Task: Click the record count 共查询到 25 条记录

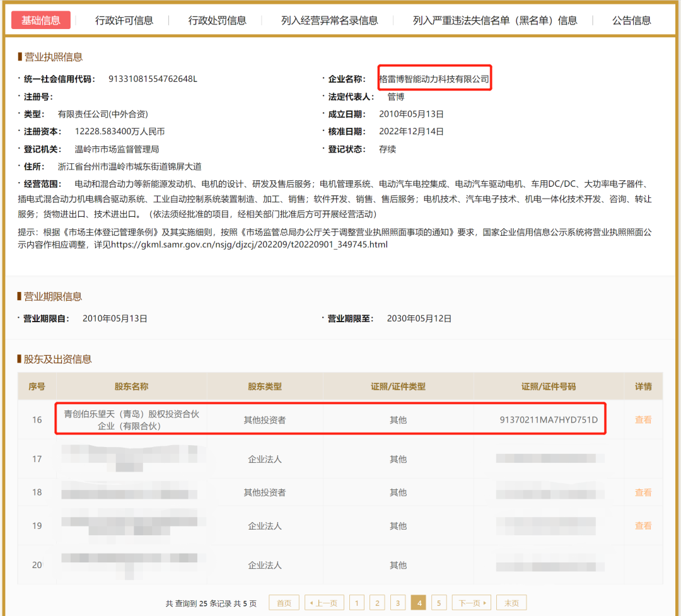Action: (x=199, y=603)
